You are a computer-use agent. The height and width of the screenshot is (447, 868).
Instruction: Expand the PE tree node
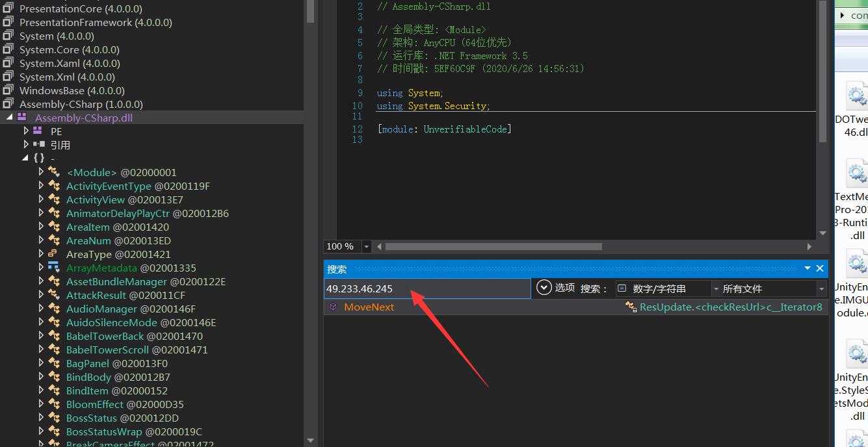pos(26,131)
